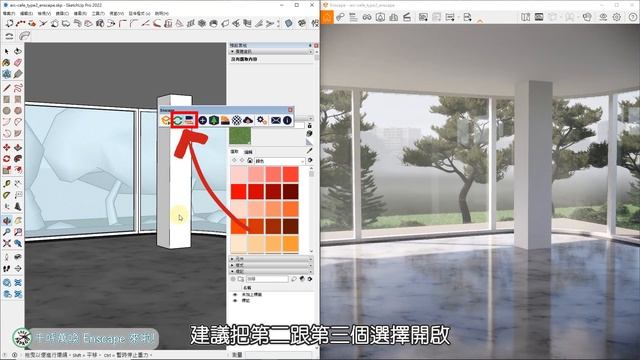Viewport: 640px width, 360px height.
Task: Open the third SketchUp menu bar item
Action: (44, 13)
